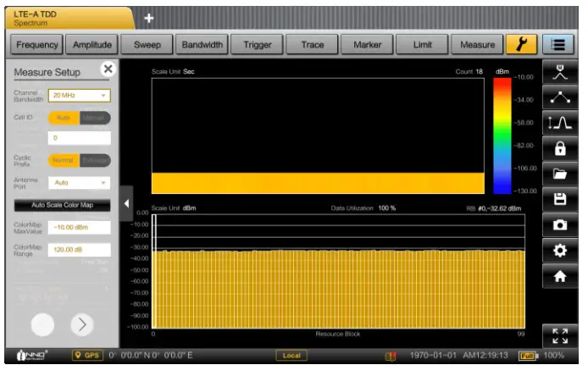588x376 pixels.
Task: Click the alert warning status icon
Action: tap(391, 357)
